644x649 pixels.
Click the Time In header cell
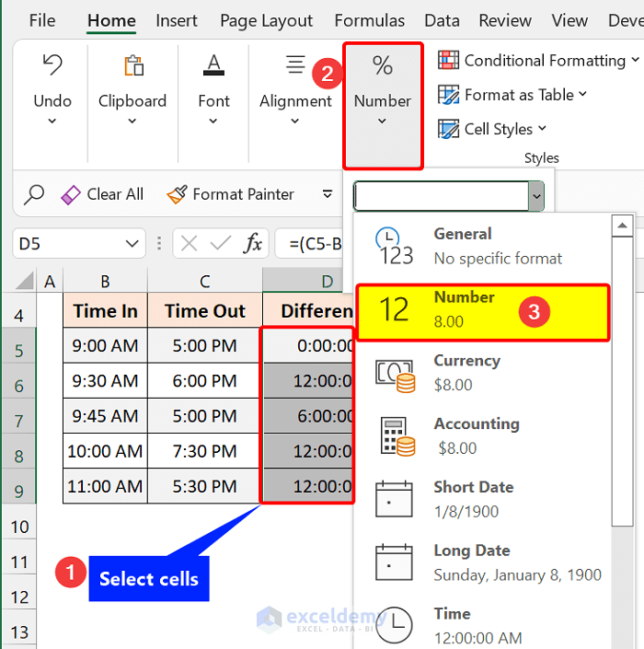click(x=105, y=311)
